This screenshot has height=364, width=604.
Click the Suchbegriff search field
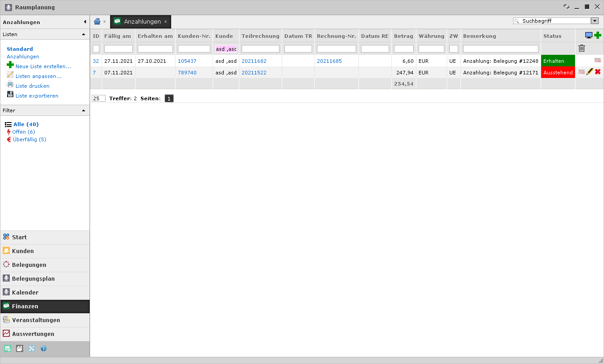tap(552, 21)
